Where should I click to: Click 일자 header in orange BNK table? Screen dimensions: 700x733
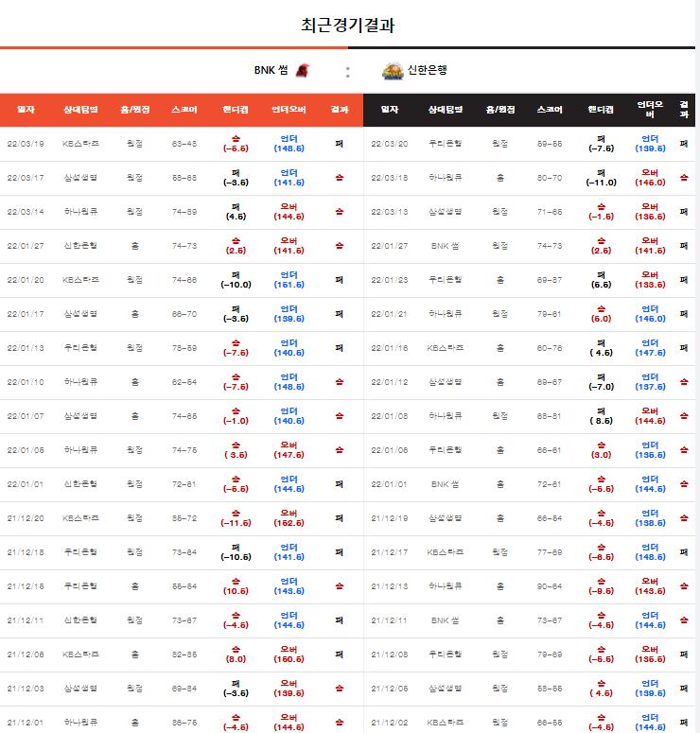pos(26,110)
